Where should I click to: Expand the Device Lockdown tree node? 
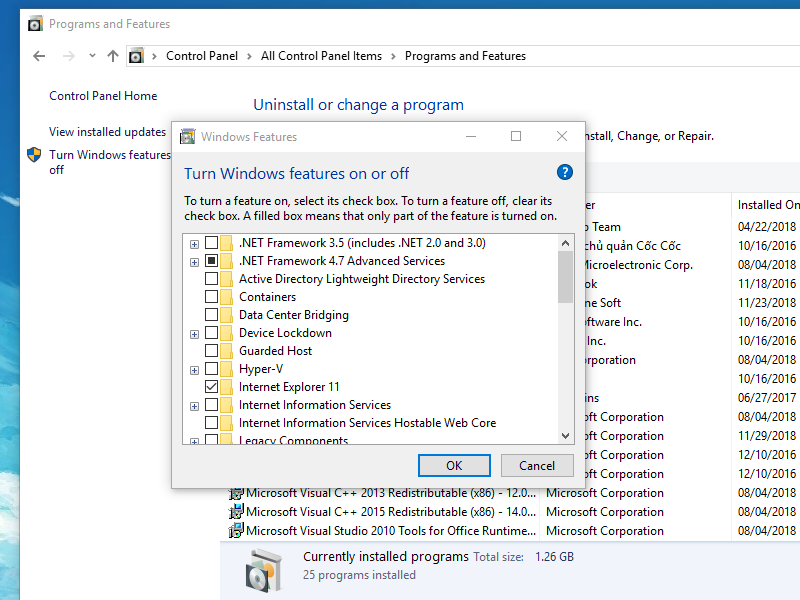click(x=194, y=334)
